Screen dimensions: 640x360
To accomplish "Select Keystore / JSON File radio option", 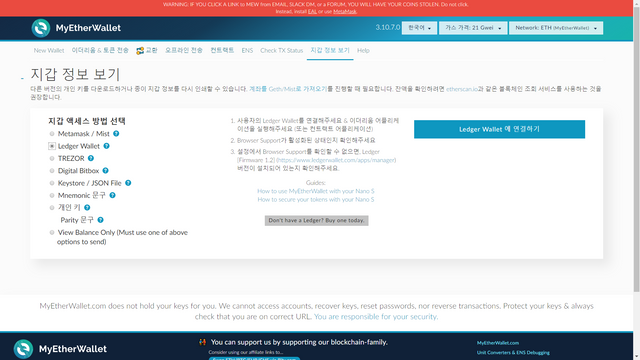I will (x=52, y=183).
